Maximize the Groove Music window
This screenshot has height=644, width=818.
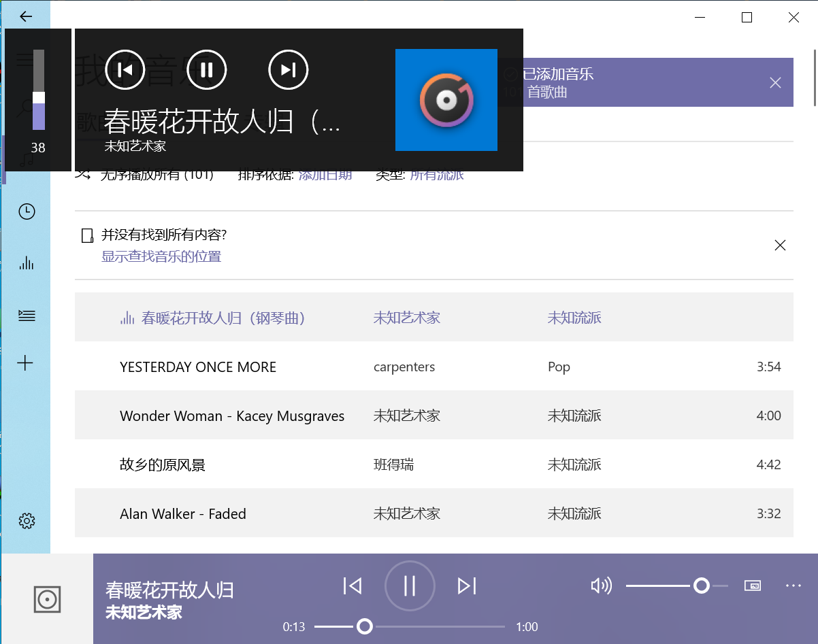click(747, 18)
